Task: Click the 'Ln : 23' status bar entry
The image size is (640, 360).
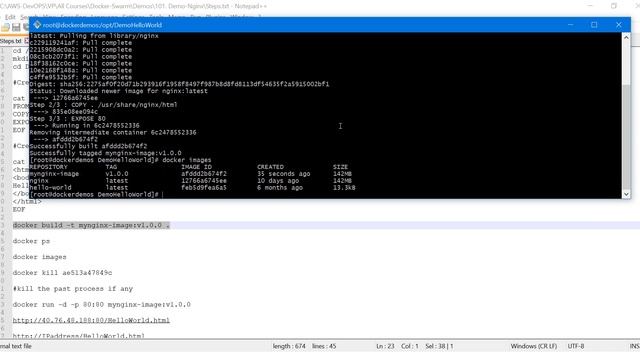Action: coord(385,346)
